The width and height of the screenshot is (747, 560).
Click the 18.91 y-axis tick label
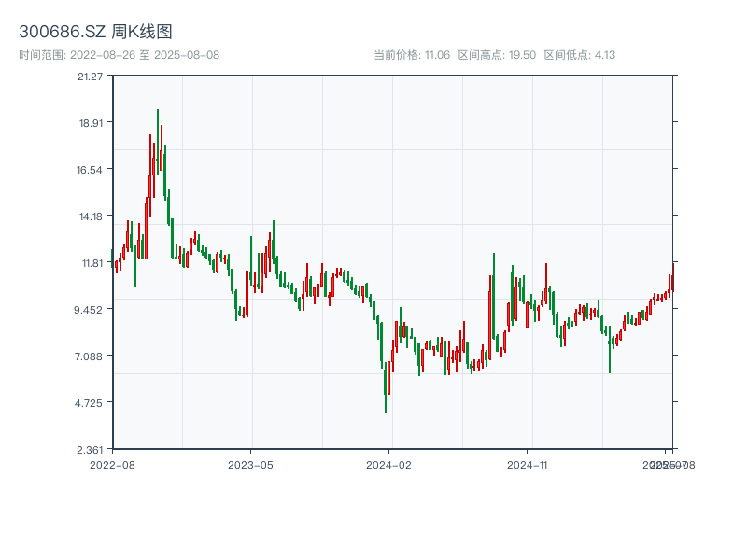tap(91, 123)
